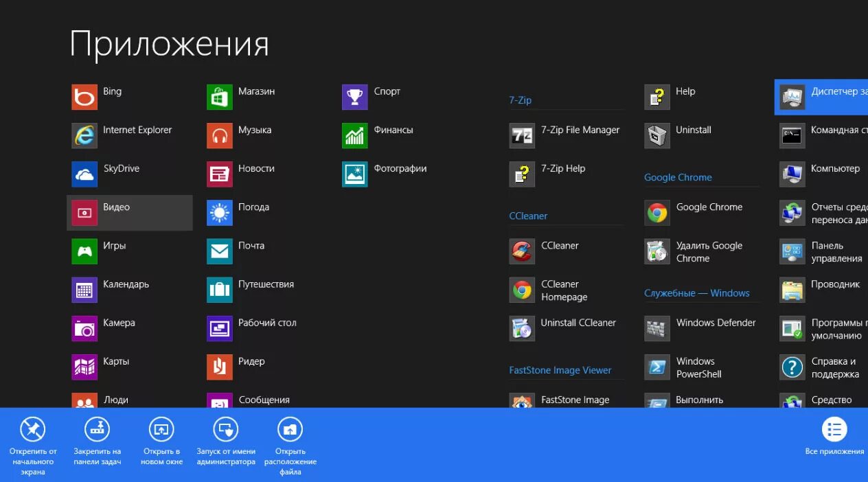Click Открыть в новом окне

[x=162, y=441]
